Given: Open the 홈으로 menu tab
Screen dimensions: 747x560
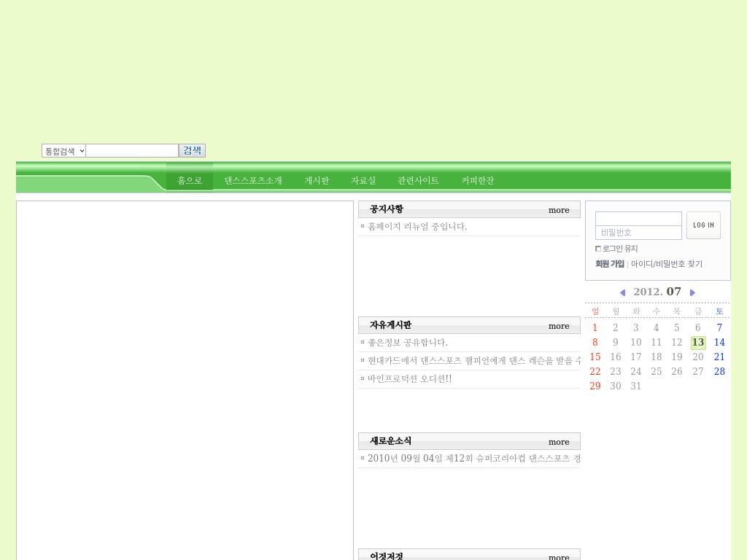Looking at the screenshot, I should click(190, 180).
